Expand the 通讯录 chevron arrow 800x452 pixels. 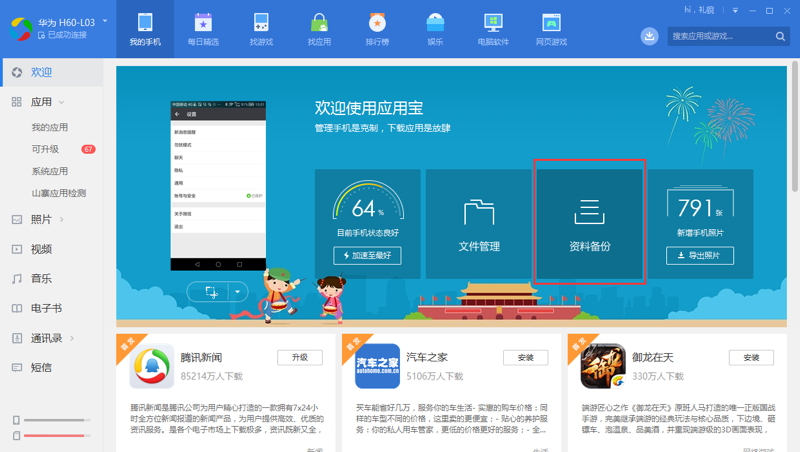[72, 338]
